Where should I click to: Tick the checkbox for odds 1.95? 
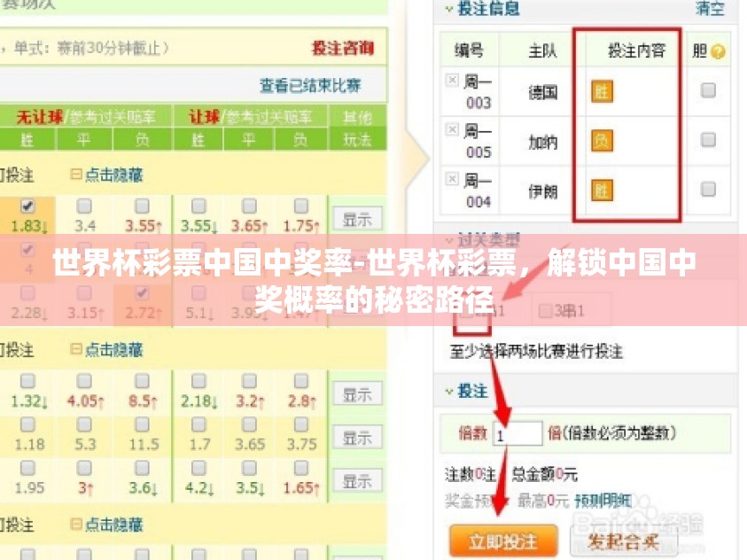[x=27, y=468]
